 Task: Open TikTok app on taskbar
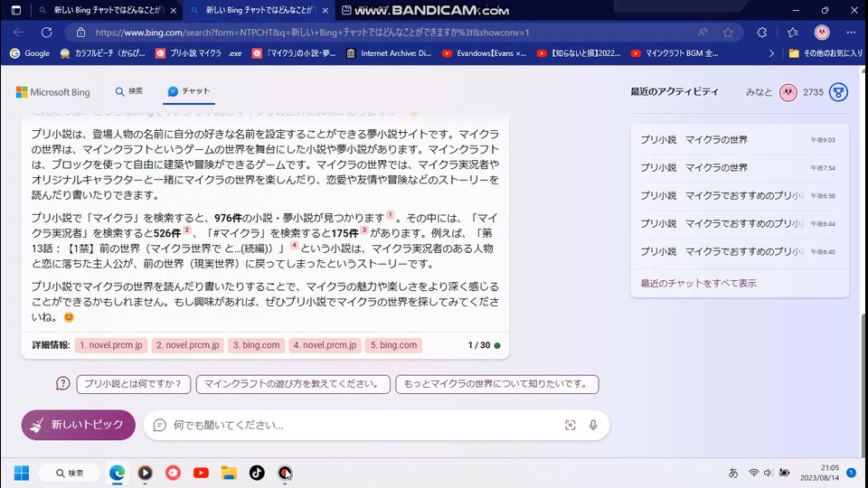coord(257,473)
